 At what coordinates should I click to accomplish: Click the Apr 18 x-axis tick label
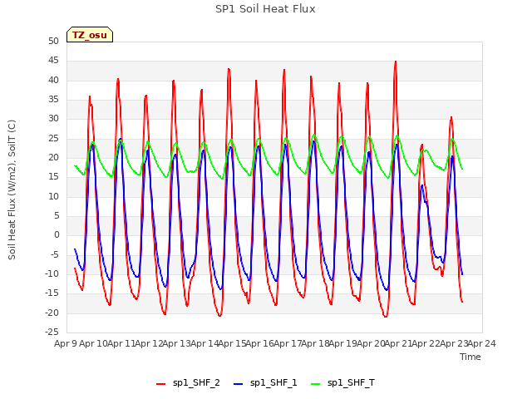coord(316,343)
